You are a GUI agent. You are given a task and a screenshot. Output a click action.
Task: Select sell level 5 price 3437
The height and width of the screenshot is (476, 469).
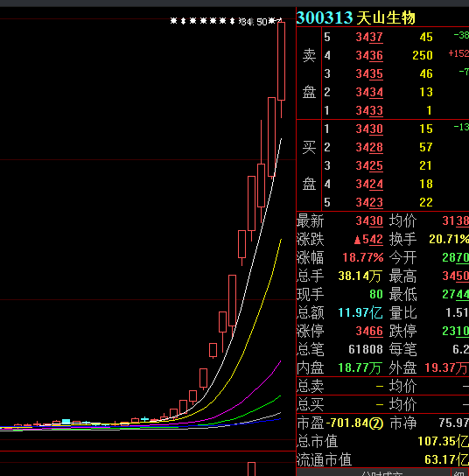pos(369,37)
